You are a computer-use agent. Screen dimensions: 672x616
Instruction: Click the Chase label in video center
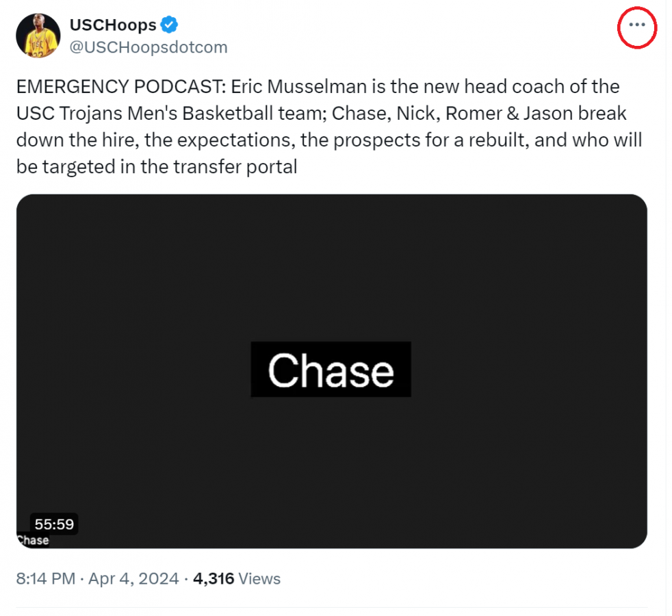point(331,370)
